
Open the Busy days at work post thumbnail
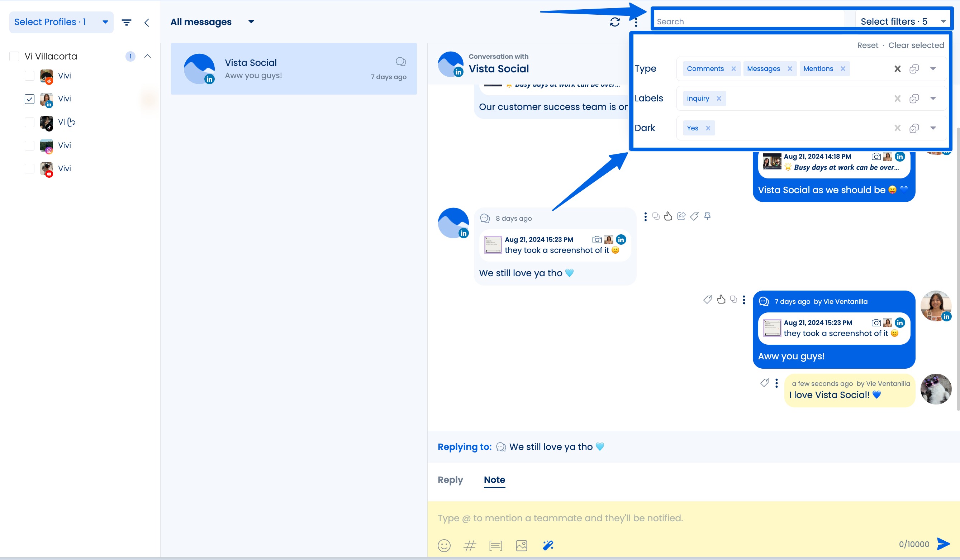[772, 162]
